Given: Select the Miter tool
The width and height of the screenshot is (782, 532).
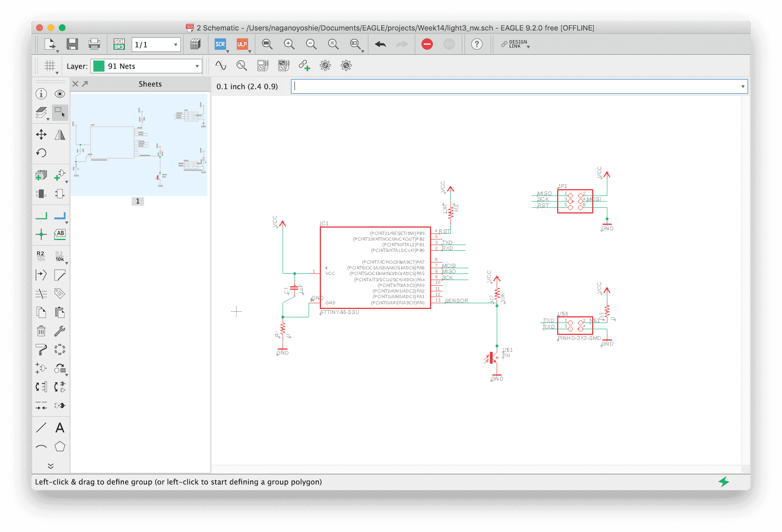Looking at the screenshot, I should tap(60, 275).
